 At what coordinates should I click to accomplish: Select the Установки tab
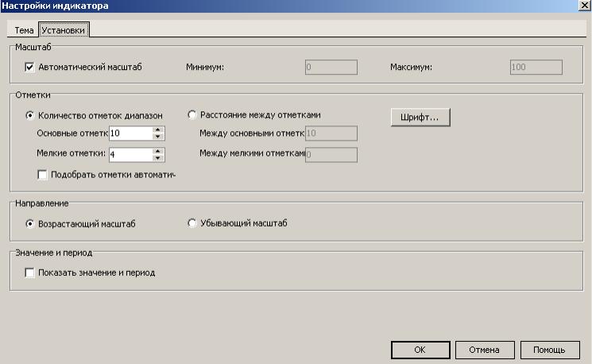pos(64,30)
